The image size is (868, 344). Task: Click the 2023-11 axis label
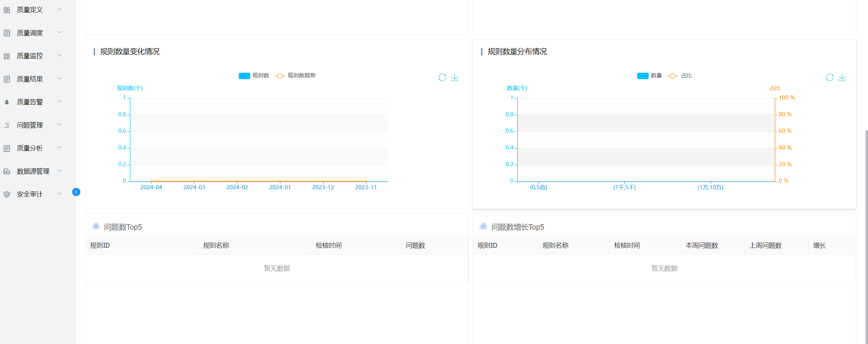[x=366, y=187]
